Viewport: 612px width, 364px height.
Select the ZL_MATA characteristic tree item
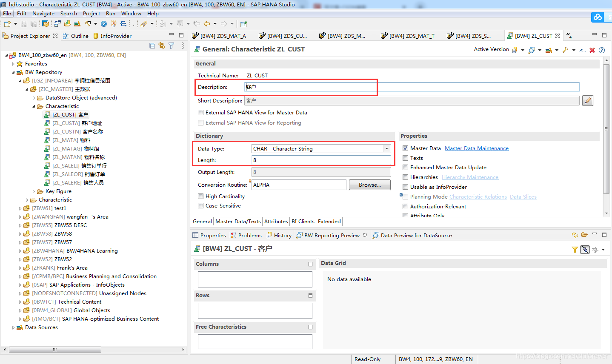[x=67, y=140]
